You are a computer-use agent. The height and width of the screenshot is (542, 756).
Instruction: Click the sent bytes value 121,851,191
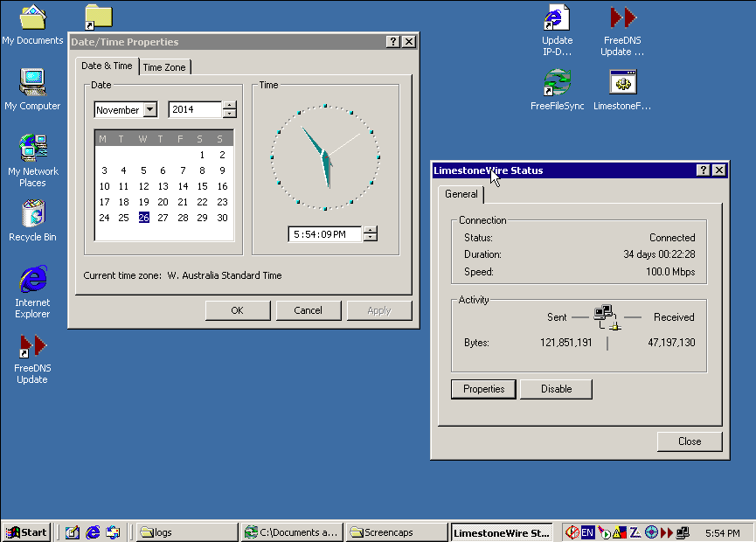coord(566,343)
